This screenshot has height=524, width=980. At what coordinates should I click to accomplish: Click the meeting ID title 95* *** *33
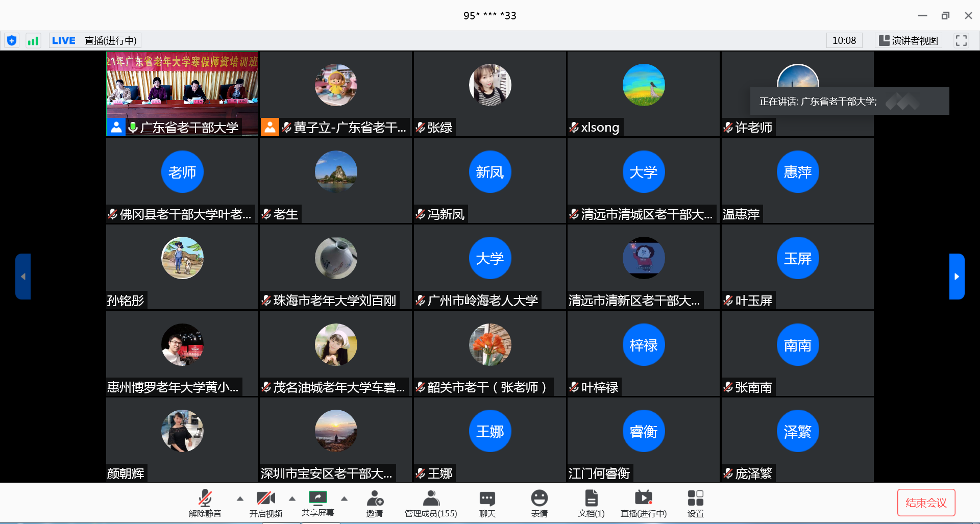tap(490, 15)
